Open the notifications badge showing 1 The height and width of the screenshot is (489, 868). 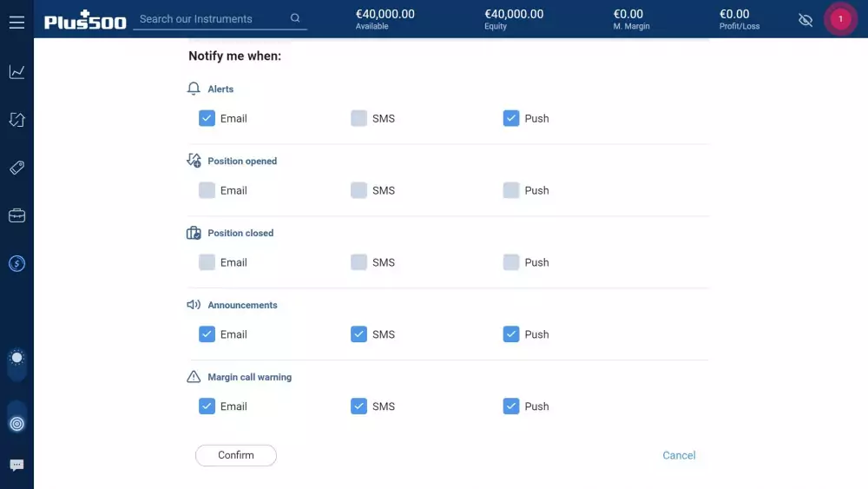[840, 19]
